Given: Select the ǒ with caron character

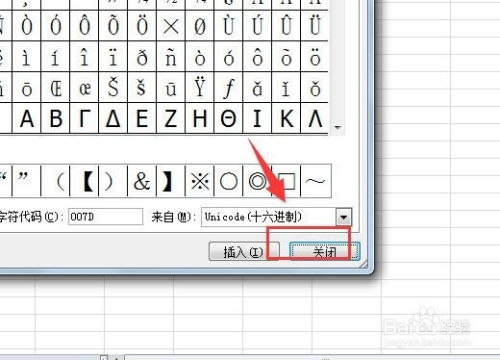Looking at the screenshot, I should pos(315,87).
